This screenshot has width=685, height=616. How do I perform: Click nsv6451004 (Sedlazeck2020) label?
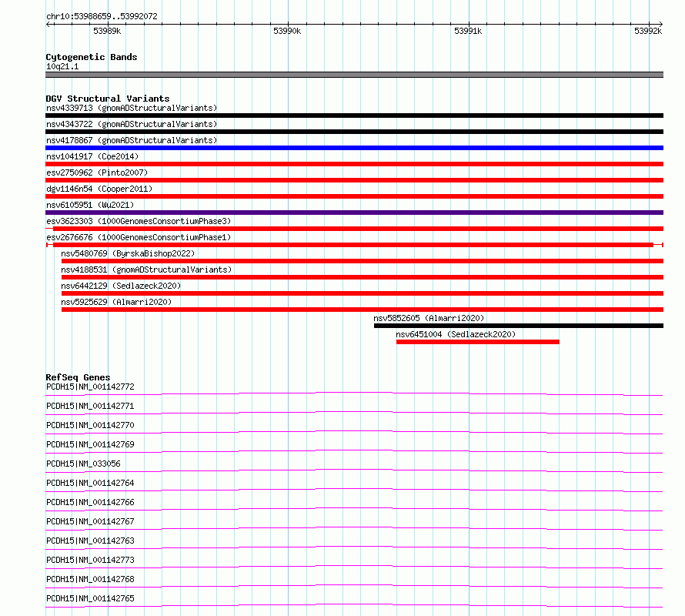point(456,334)
